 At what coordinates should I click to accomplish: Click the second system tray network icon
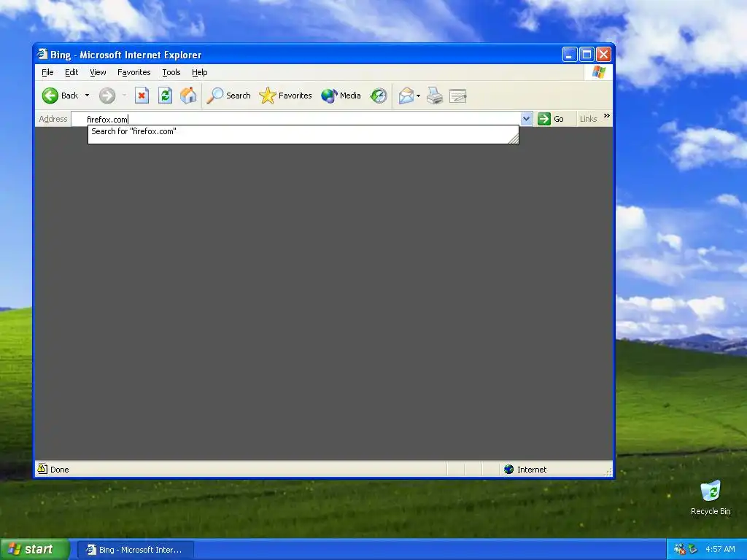click(693, 550)
